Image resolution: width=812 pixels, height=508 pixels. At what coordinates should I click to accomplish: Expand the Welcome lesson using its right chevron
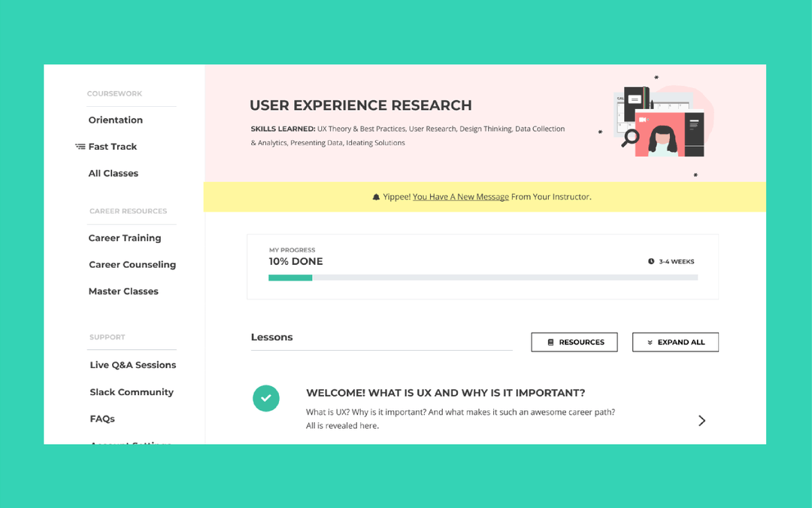701,421
